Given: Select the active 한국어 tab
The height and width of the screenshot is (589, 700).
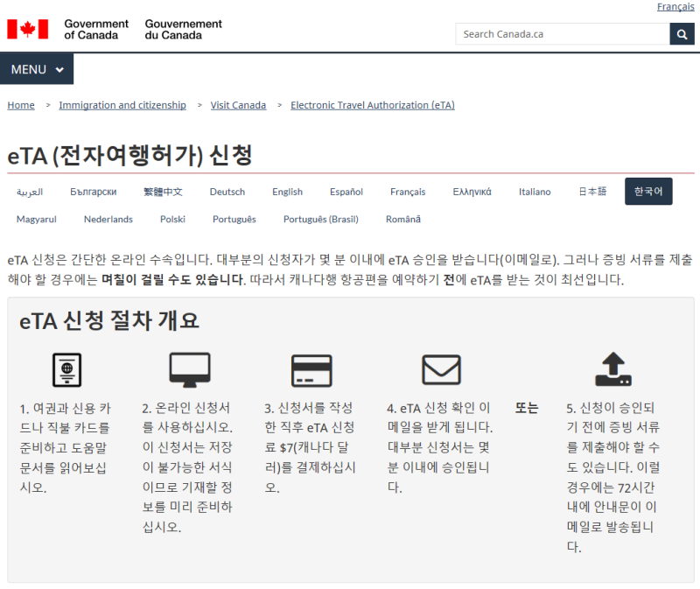Looking at the screenshot, I should click(x=648, y=192).
